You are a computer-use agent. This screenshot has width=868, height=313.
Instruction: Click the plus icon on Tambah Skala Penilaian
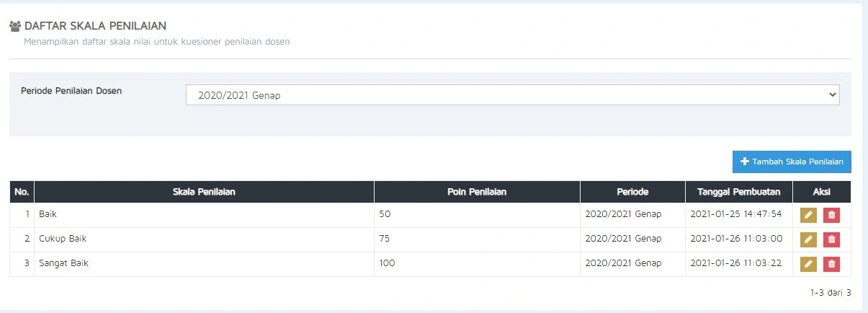click(745, 162)
